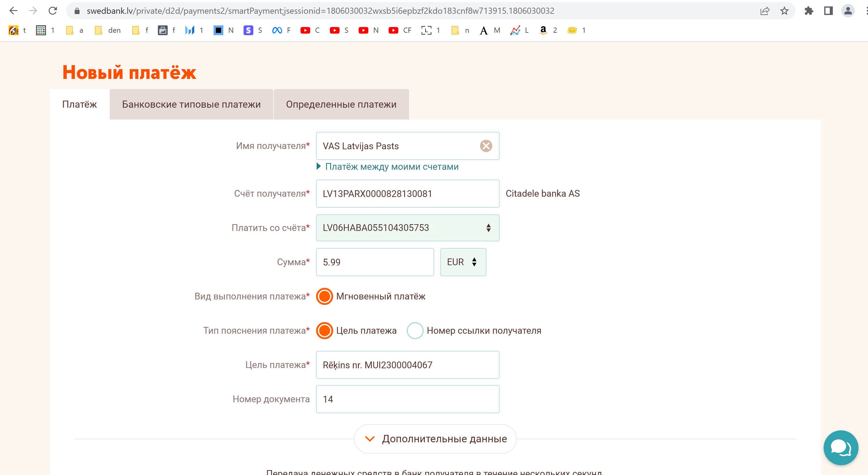Open the 'n' bookmark folder
The width and height of the screenshot is (868, 475).
coord(460,30)
